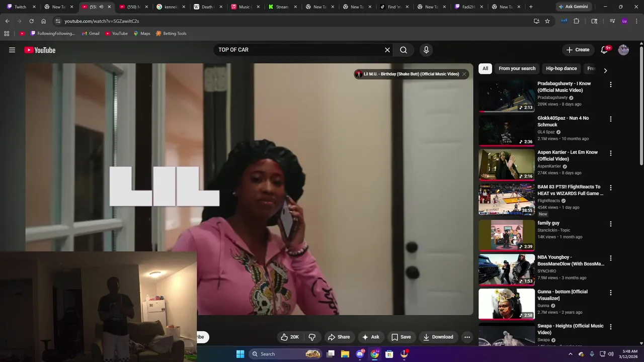Image resolution: width=644 pixels, height=362 pixels.
Task: Select the From your search chip
Action: click(517, 68)
